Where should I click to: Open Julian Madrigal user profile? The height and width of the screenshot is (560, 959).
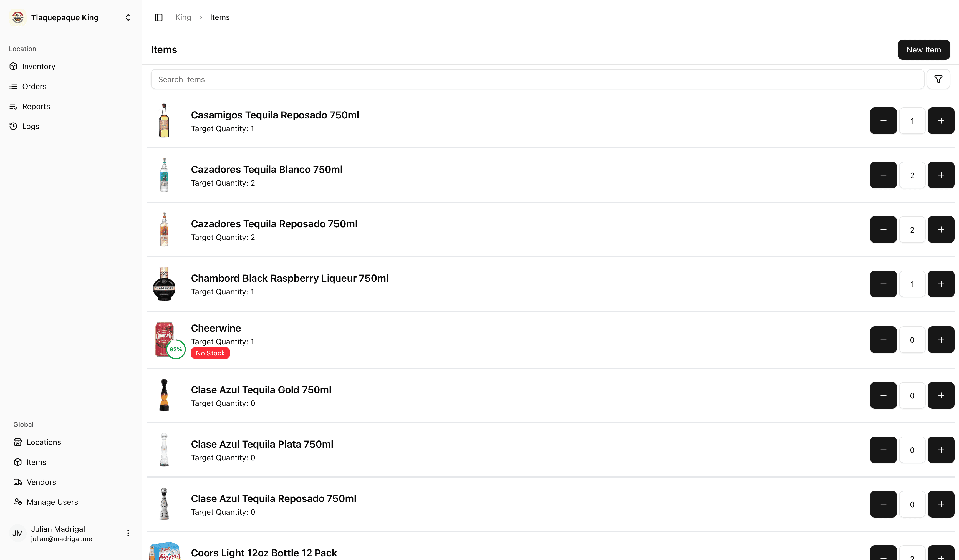tap(71, 533)
